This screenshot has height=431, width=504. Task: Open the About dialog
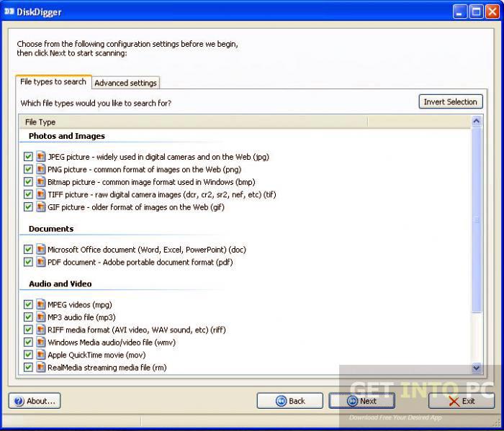pyautogui.click(x=35, y=401)
